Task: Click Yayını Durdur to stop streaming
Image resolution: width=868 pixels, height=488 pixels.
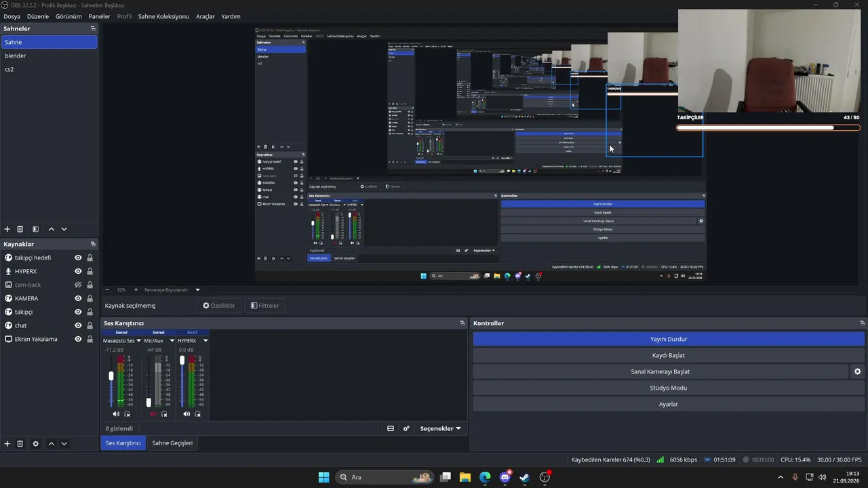Action: click(669, 339)
